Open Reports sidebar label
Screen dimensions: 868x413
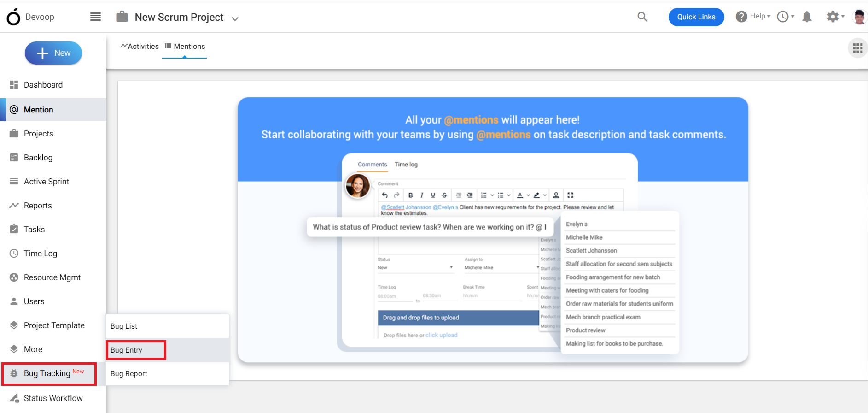pyautogui.click(x=38, y=206)
